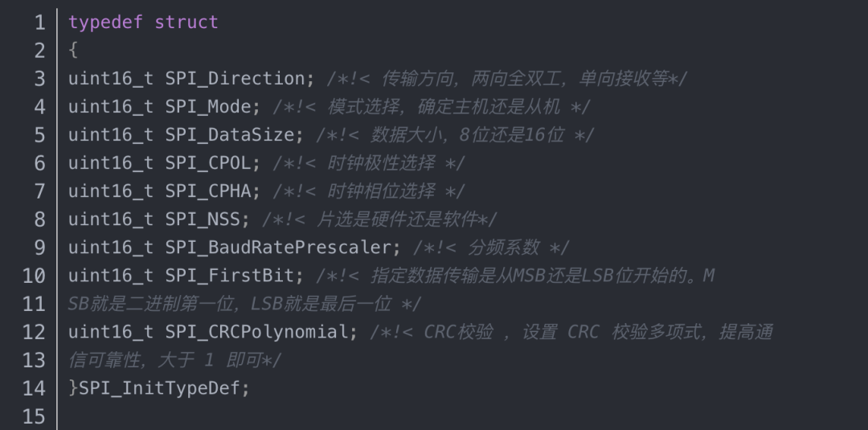Click the comment text on line 13

[x=174, y=360]
